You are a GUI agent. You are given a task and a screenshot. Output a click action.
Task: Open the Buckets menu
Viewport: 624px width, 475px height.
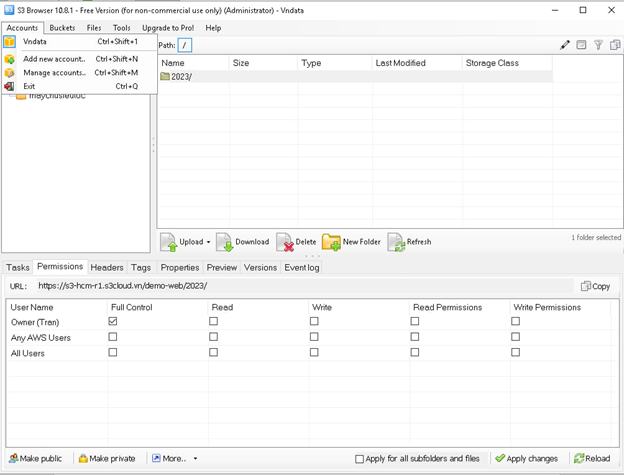click(x=62, y=28)
